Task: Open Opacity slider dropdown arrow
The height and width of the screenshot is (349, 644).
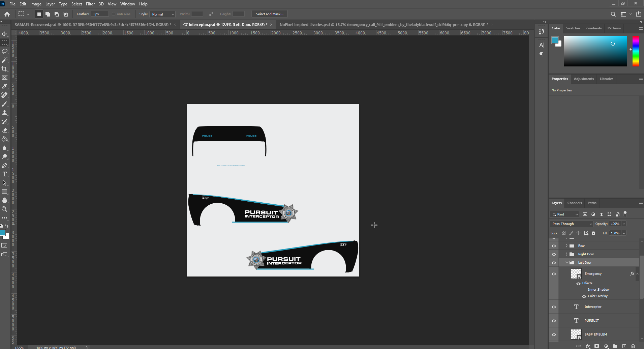Action: coord(624,224)
